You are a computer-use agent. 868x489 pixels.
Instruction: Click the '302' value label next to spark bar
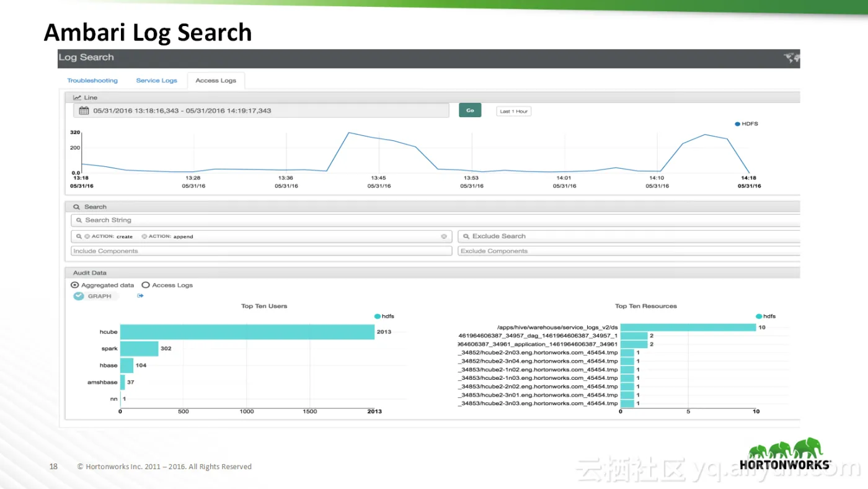tap(166, 349)
